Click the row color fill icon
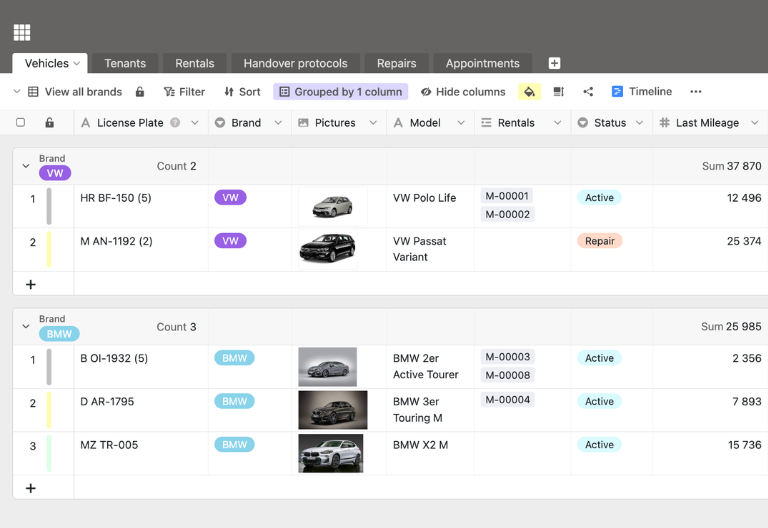Screen dimensions: 768x528 coord(529,92)
